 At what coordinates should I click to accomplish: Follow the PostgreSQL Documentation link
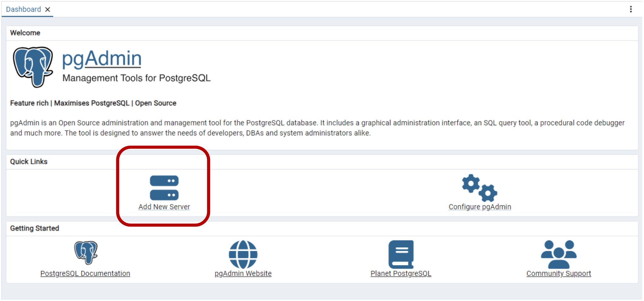click(x=85, y=273)
